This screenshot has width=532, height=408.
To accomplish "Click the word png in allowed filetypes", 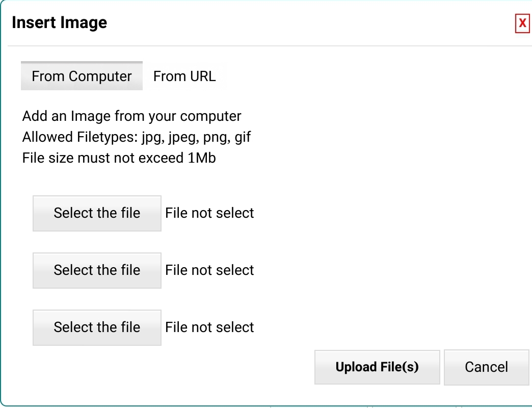I will click(216, 138).
